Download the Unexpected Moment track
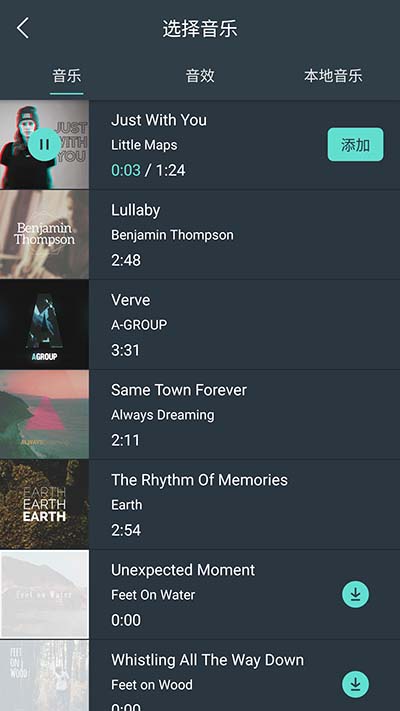 [x=355, y=594]
